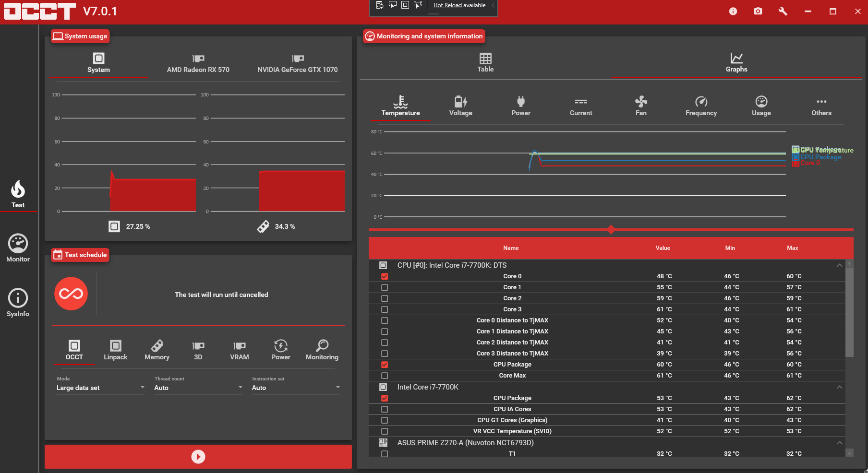Screen dimensions: 868x473
Task: Check the CPU IA Cores checkbox
Action: [385, 409]
